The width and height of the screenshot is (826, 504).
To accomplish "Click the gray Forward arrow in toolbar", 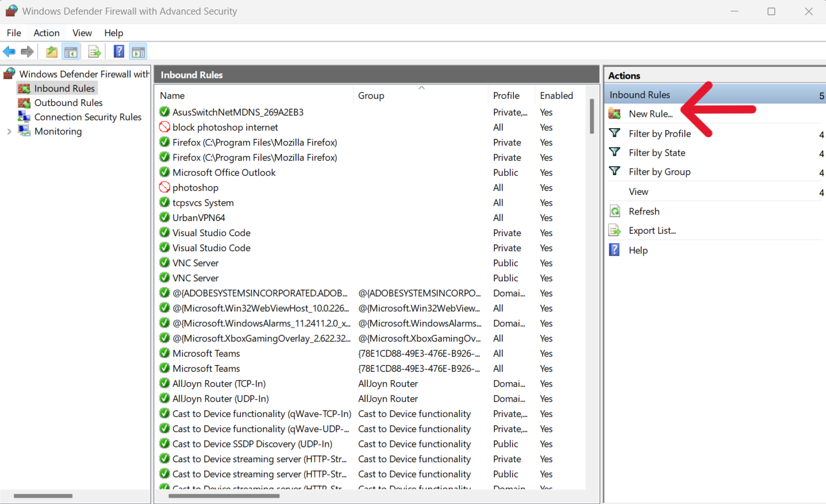I will click(x=27, y=52).
